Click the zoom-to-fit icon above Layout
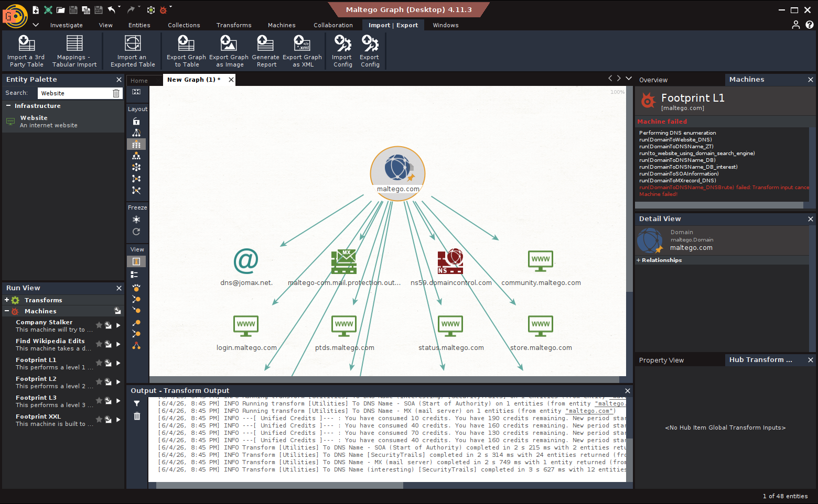Image resolution: width=818 pixels, height=504 pixels. point(136,92)
